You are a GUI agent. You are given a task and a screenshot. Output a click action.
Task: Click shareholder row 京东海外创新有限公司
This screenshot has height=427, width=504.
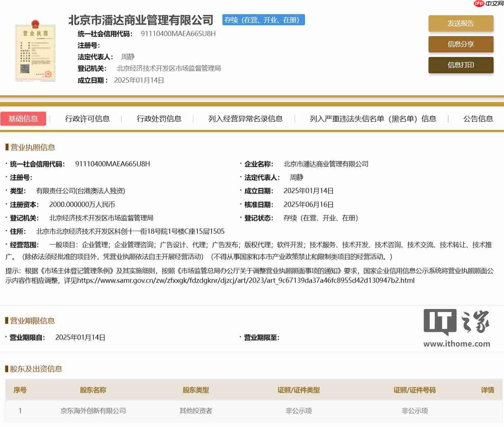93,411
